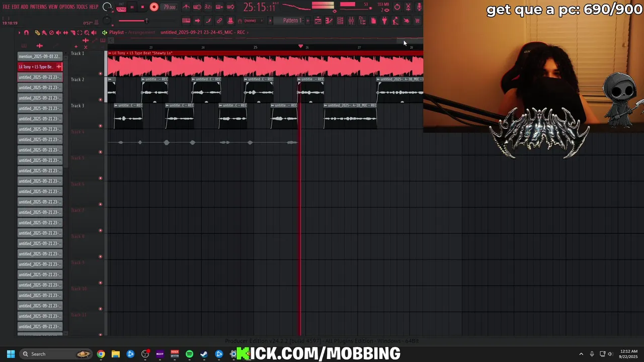Select the Delete tool
This screenshot has height=362, width=644.
click(51, 33)
